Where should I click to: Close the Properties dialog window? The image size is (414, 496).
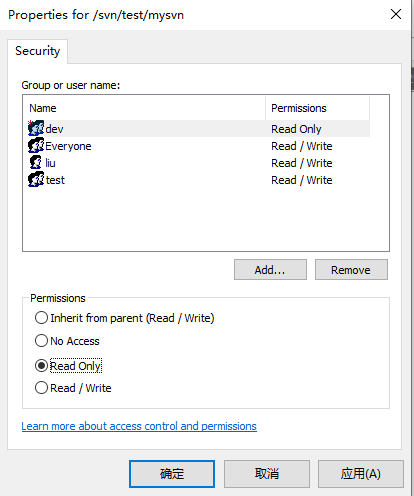[x=396, y=14]
